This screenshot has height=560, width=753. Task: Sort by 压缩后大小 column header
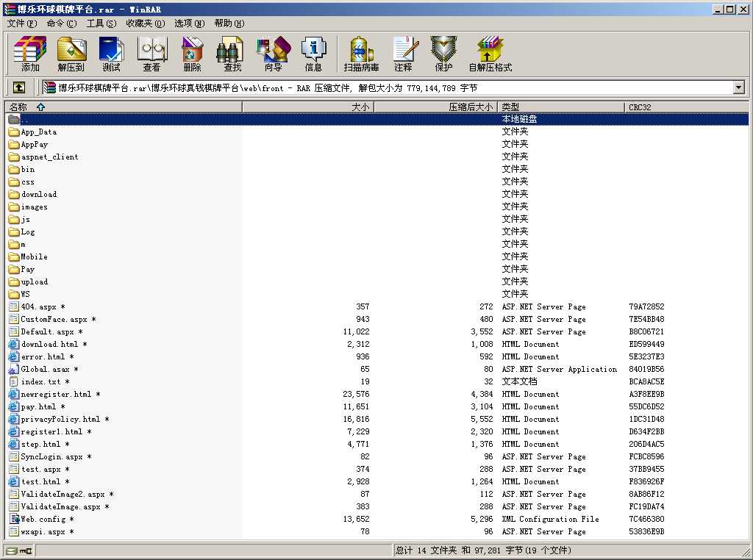(435, 107)
